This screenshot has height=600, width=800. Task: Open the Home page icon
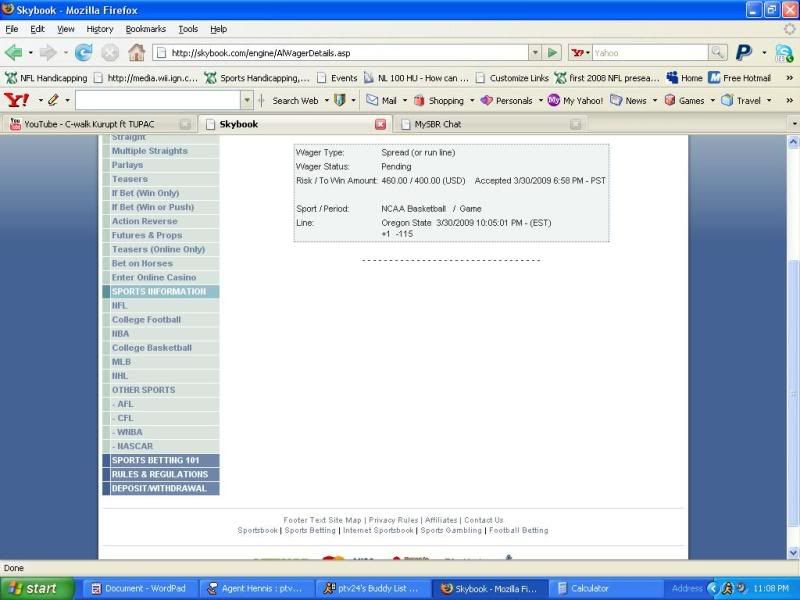pyautogui.click(x=137, y=52)
